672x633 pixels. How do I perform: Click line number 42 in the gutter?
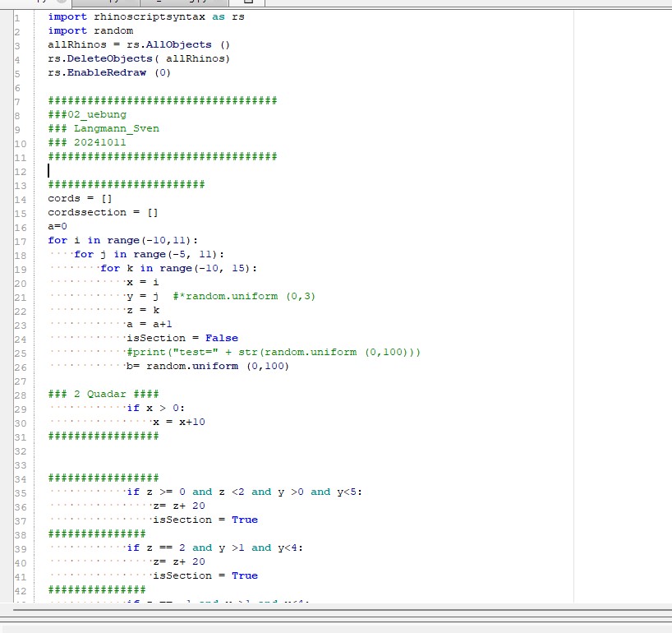tap(21, 590)
